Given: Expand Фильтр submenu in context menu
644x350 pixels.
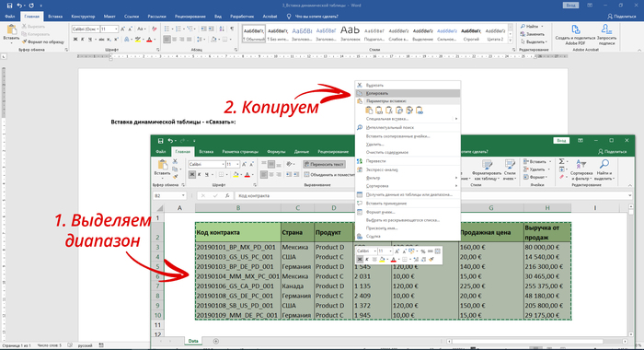Looking at the screenshot, I should pos(408,178).
